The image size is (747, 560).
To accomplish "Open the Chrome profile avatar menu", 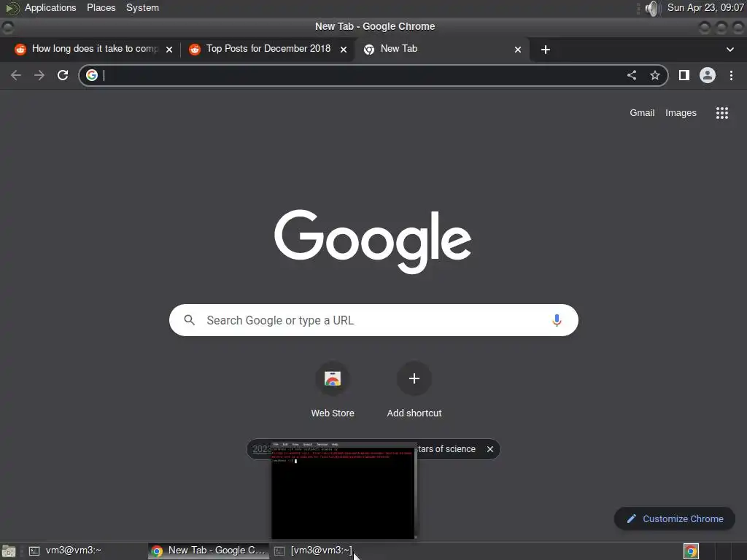I will click(708, 75).
